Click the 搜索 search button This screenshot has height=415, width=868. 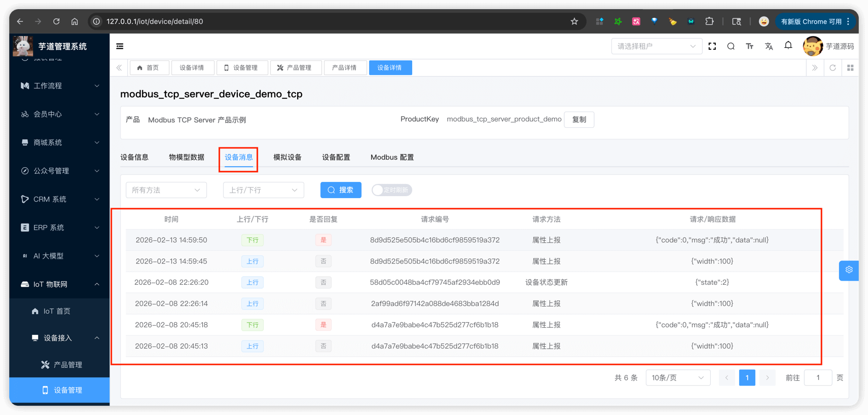pos(341,190)
